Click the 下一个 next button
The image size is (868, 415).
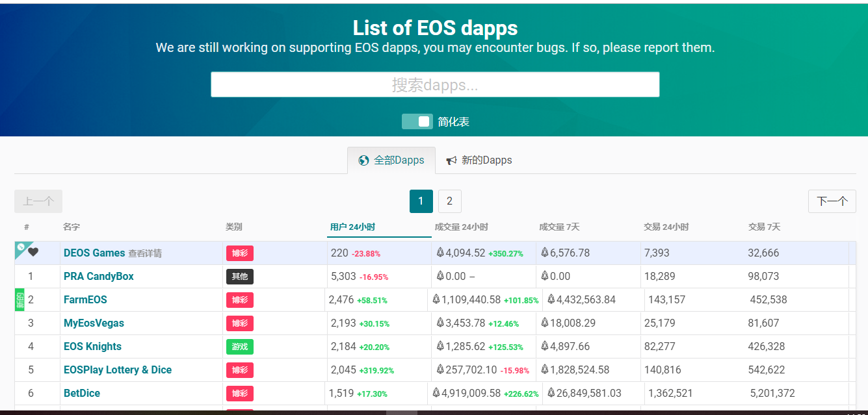pyautogui.click(x=832, y=201)
